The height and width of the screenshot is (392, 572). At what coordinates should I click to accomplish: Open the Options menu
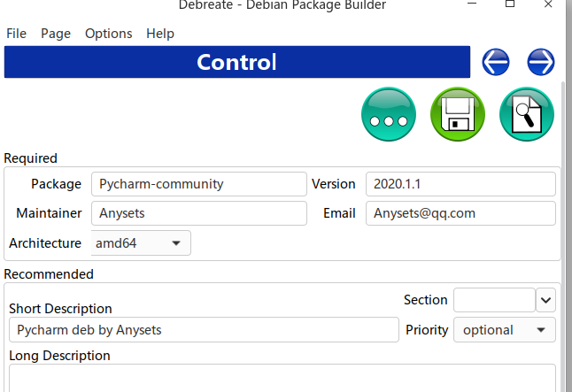[108, 34]
